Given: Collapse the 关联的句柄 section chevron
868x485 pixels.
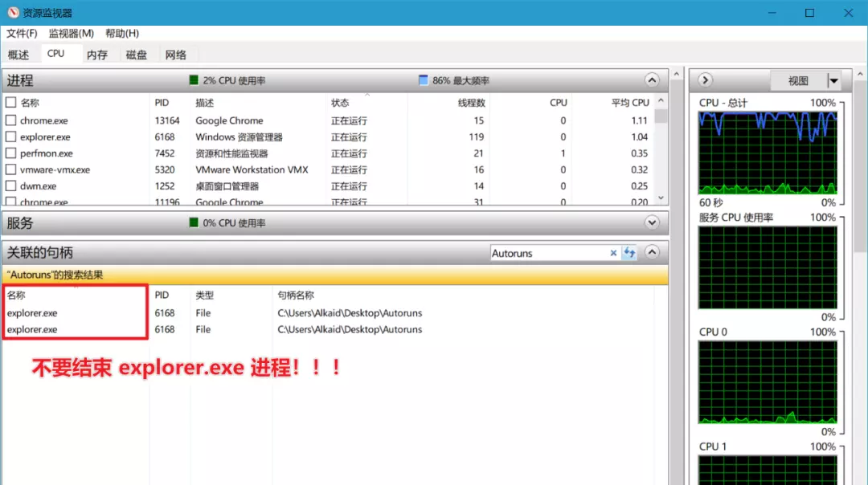Looking at the screenshot, I should 652,253.
